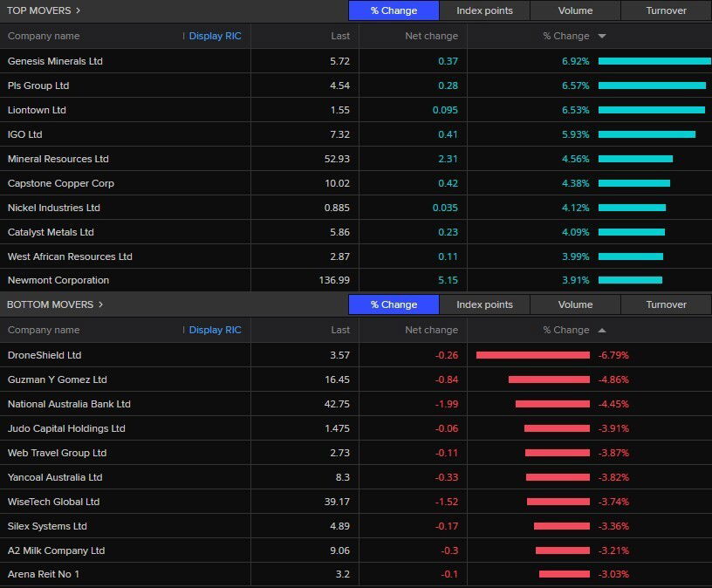Select National Australia Bank Ltd row
The width and height of the screenshot is (712, 588).
click(69, 404)
